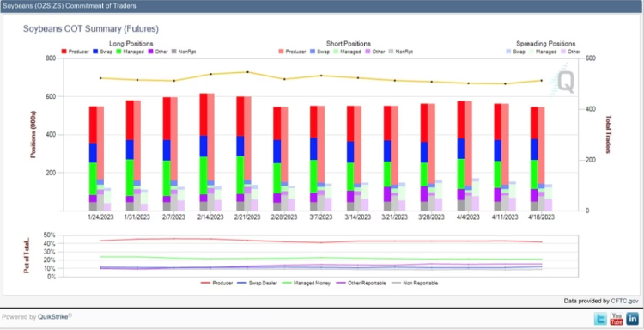
Task: Click the Total Traders axis label
Action: (609, 134)
